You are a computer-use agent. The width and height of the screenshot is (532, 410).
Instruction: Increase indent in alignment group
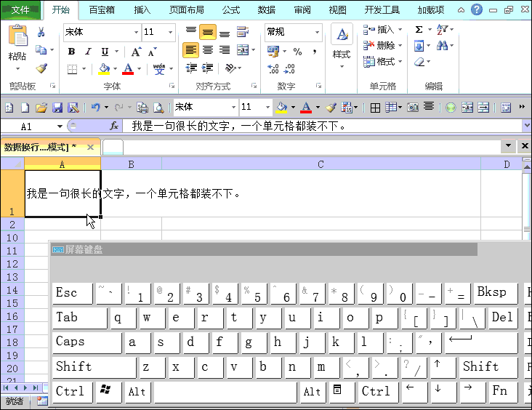pyautogui.click(x=207, y=68)
